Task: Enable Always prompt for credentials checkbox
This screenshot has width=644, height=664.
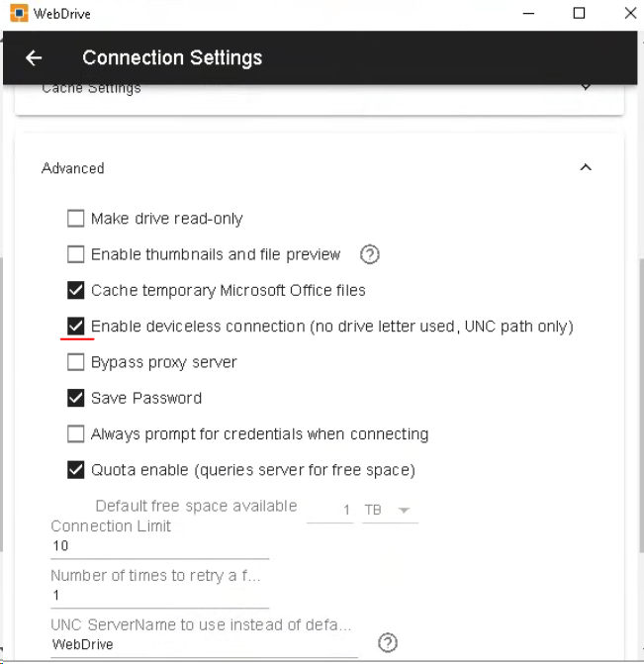Action: (x=76, y=433)
